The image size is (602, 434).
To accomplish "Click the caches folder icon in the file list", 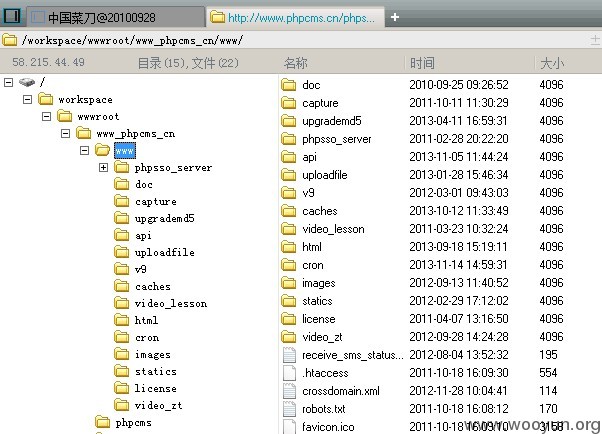I will pos(289,210).
